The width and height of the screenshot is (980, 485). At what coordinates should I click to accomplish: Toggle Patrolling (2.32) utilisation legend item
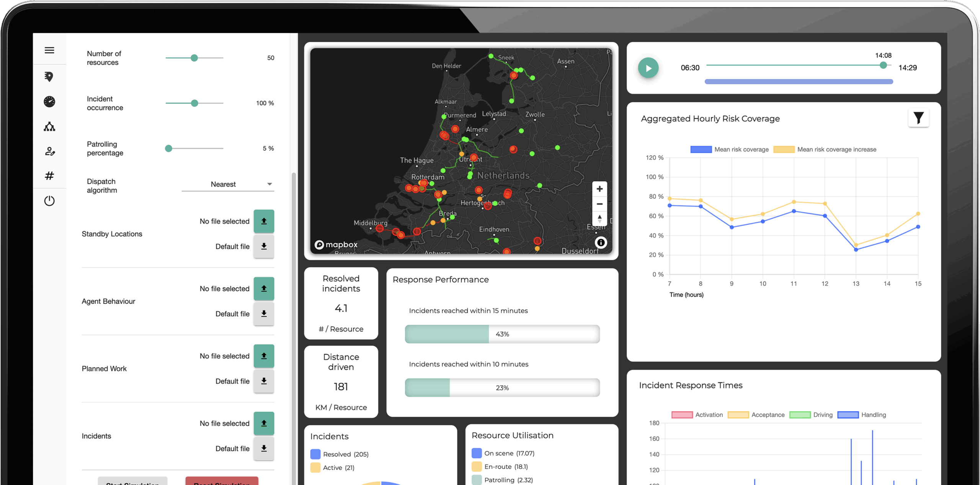pos(502,480)
